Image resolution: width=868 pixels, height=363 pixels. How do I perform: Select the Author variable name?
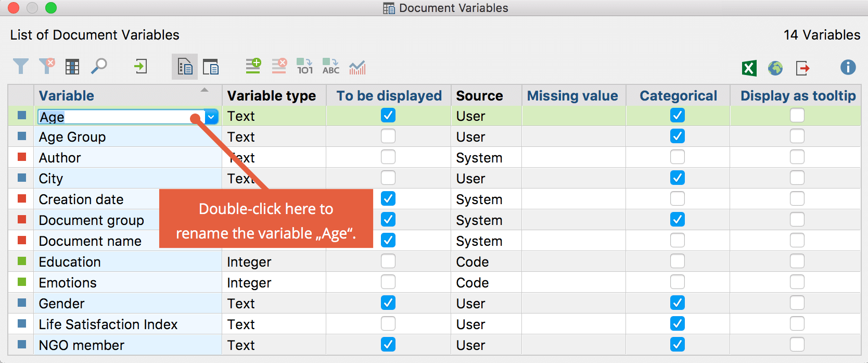pos(60,158)
